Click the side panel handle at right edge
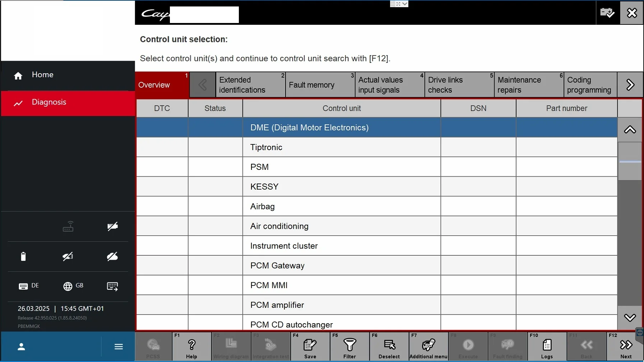Screen dimensions: 644x362 click(x=640, y=334)
